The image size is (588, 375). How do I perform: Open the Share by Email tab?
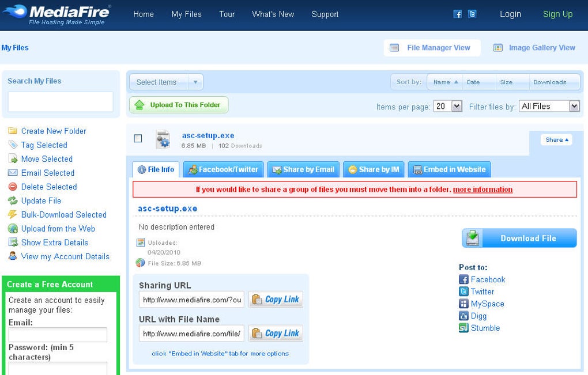[303, 169]
